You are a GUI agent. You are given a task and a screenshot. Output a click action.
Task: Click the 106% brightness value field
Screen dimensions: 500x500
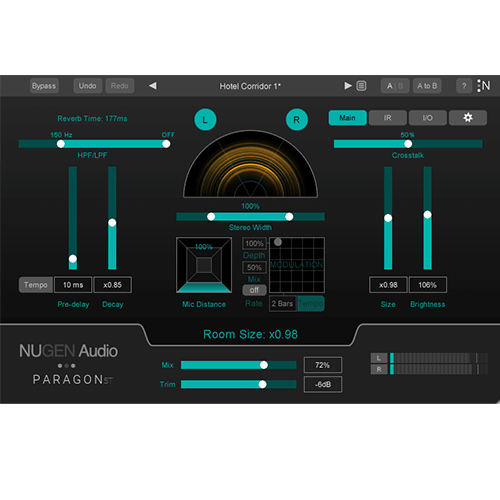tap(428, 285)
